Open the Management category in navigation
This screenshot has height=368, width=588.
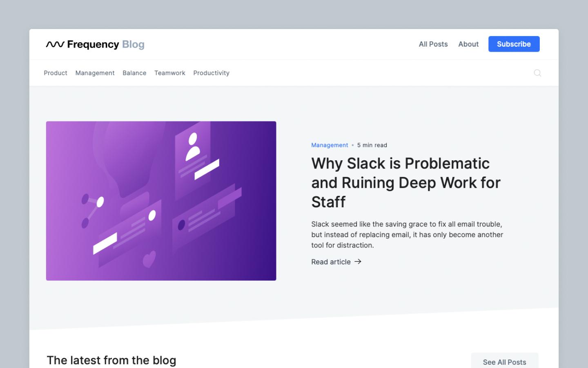pos(95,73)
